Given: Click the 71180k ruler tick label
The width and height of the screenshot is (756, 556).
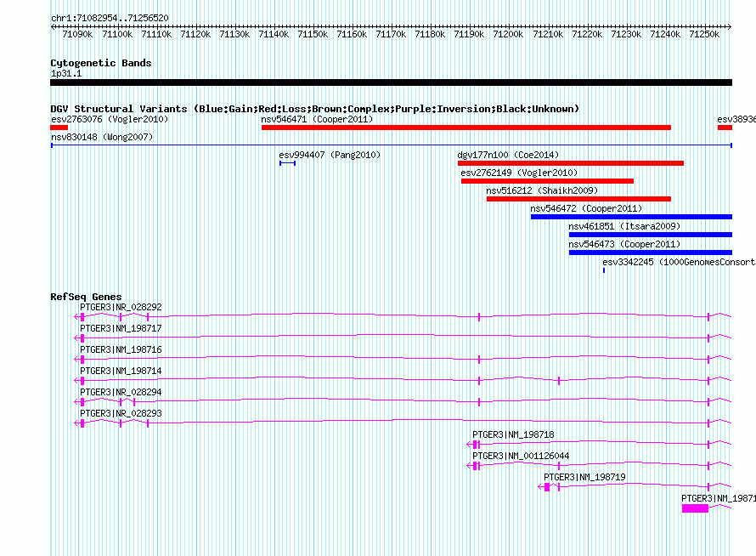Looking at the screenshot, I should 430,34.
